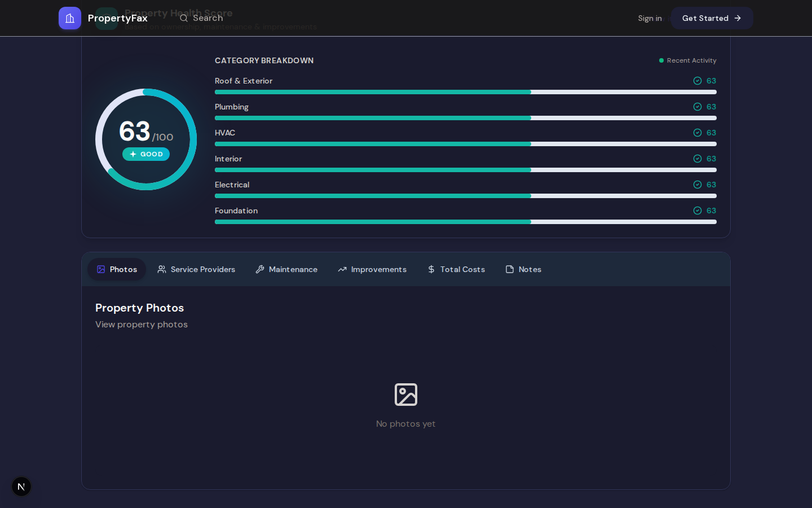Image resolution: width=812 pixels, height=508 pixels.
Task: Click the plus icon inside the GOOD badge
Action: tap(133, 154)
